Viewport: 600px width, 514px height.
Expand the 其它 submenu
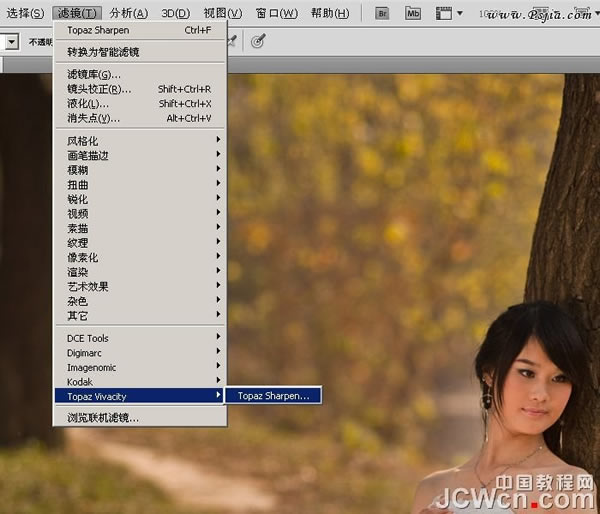(139, 315)
